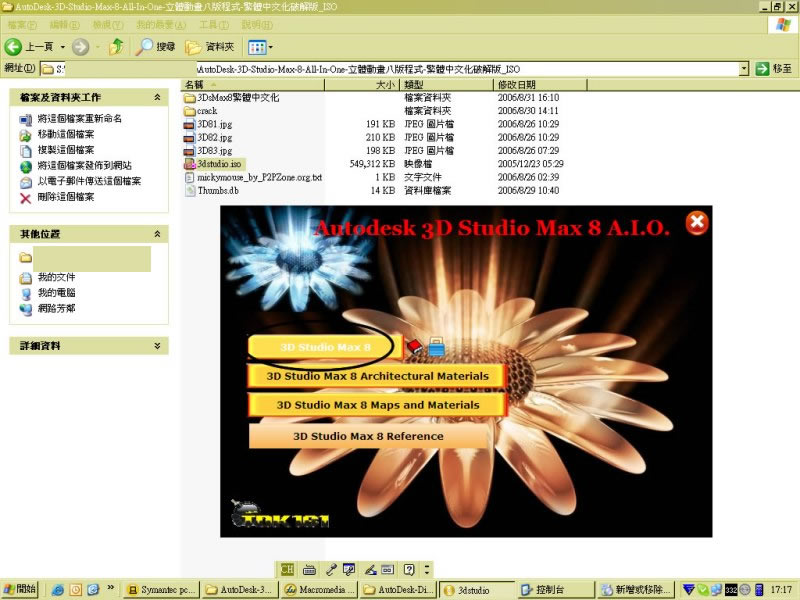Sort files by the 修改日期 column header

pyautogui.click(x=540, y=84)
